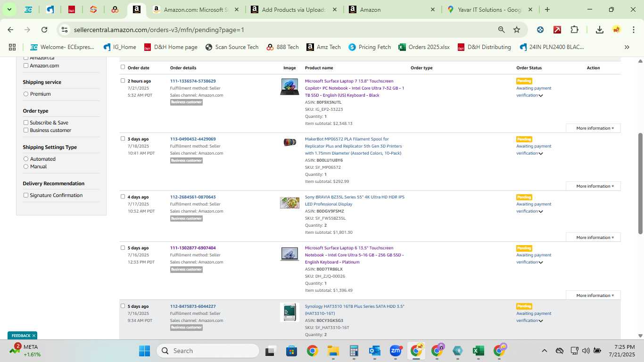
Task: Open the tab search dropdown
Action: 9,9
